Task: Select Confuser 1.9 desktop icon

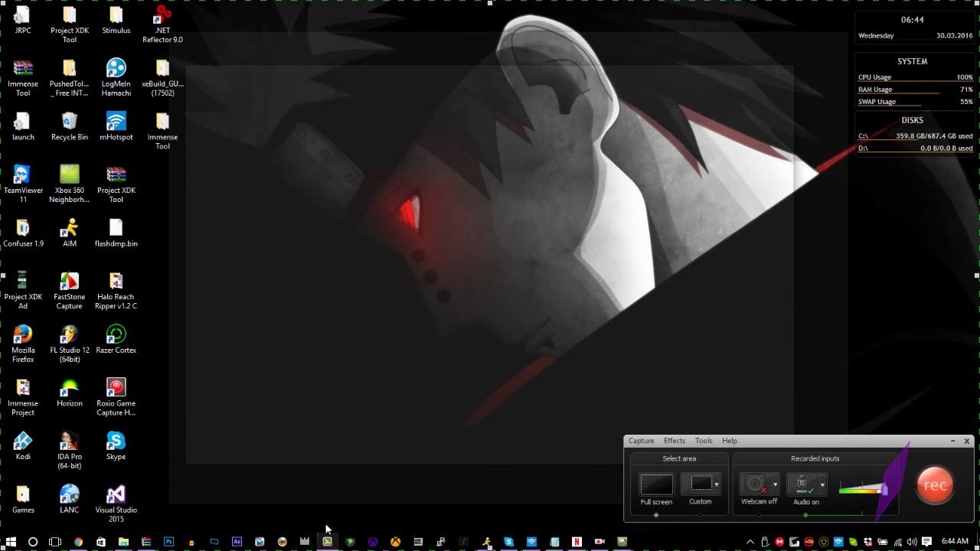Action: 23,233
